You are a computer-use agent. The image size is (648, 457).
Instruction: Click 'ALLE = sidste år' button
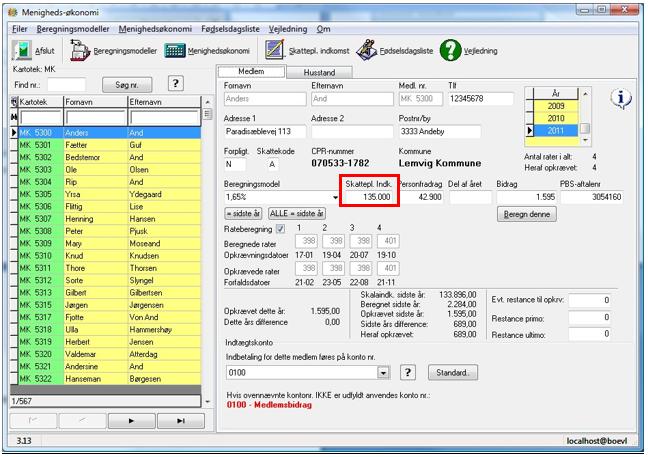(296, 214)
